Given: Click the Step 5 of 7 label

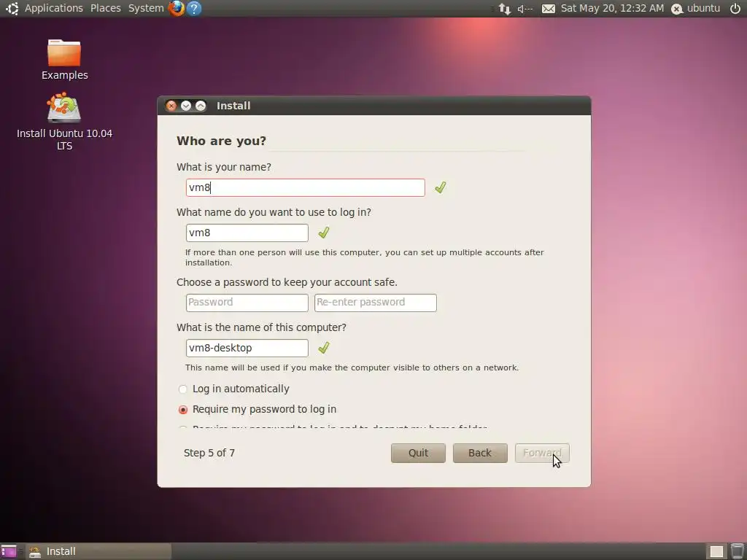Looking at the screenshot, I should tap(209, 453).
